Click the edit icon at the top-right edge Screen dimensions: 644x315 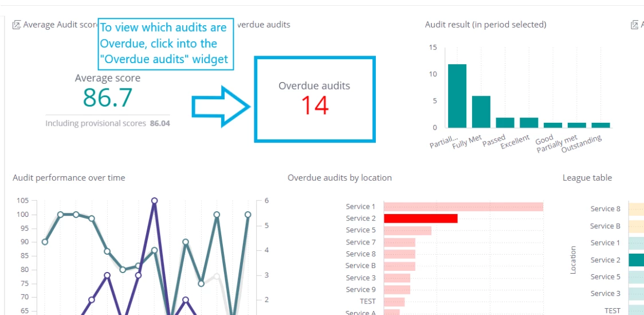pyautogui.click(x=635, y=25)
